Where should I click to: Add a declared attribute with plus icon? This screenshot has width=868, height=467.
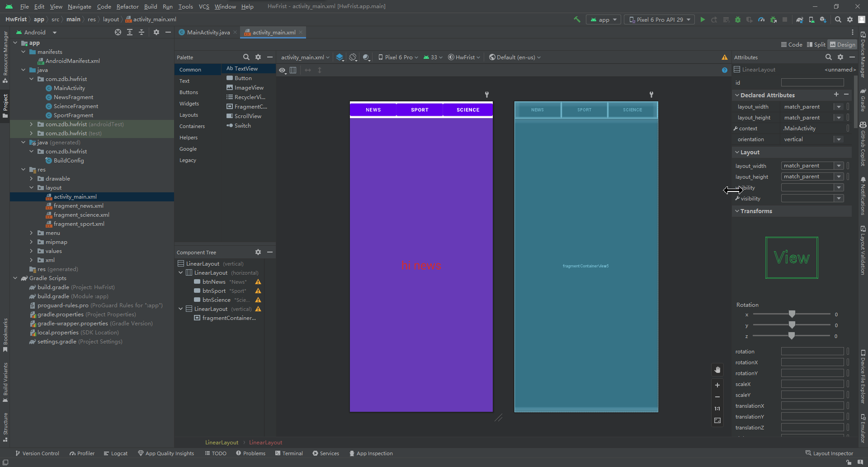836,94
